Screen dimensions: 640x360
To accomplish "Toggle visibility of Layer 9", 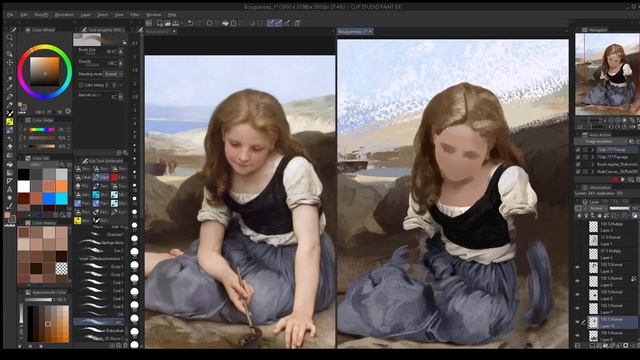I will coord(577,268).
